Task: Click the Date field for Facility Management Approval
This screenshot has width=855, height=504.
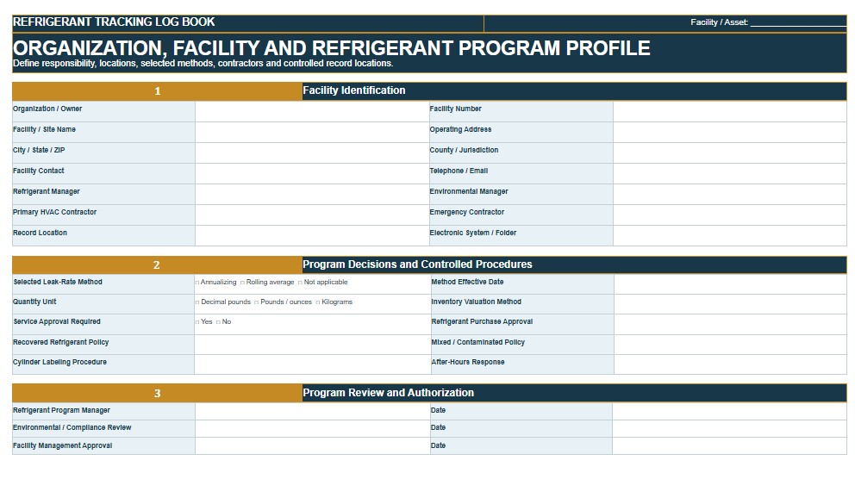Action: (x=729, y=445)
